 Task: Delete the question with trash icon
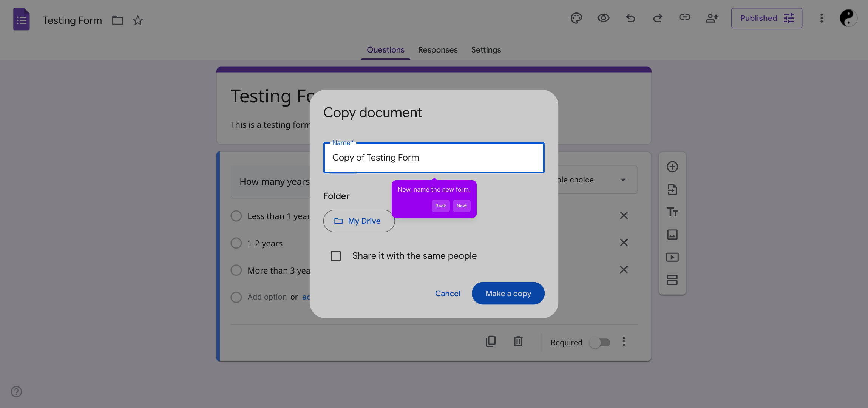coord(518,342)
